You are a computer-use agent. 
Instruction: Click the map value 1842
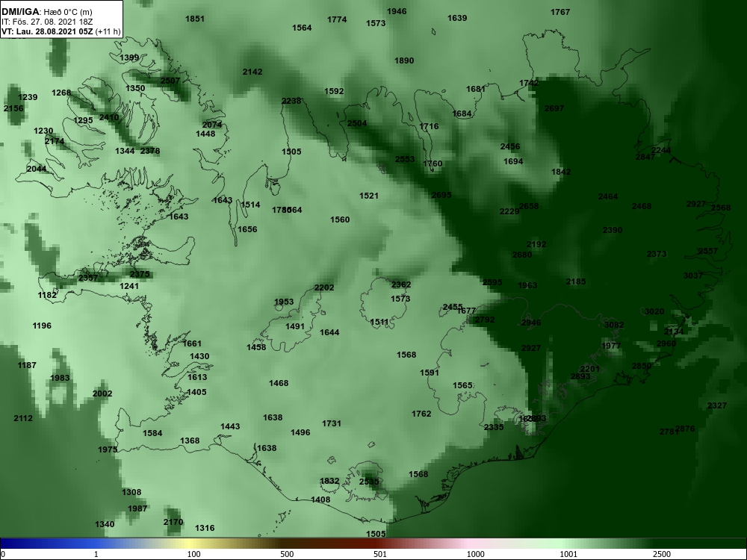(x=561, y=172)
